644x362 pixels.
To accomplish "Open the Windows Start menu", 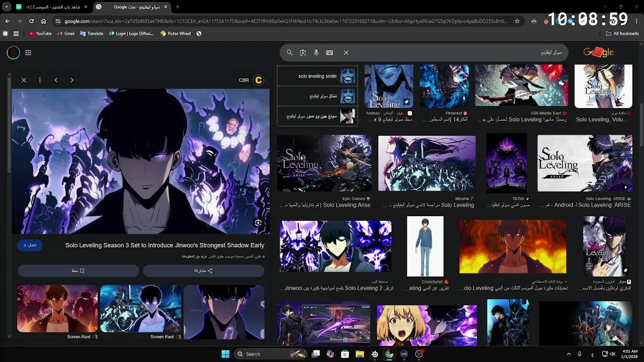I will [225, 354].
